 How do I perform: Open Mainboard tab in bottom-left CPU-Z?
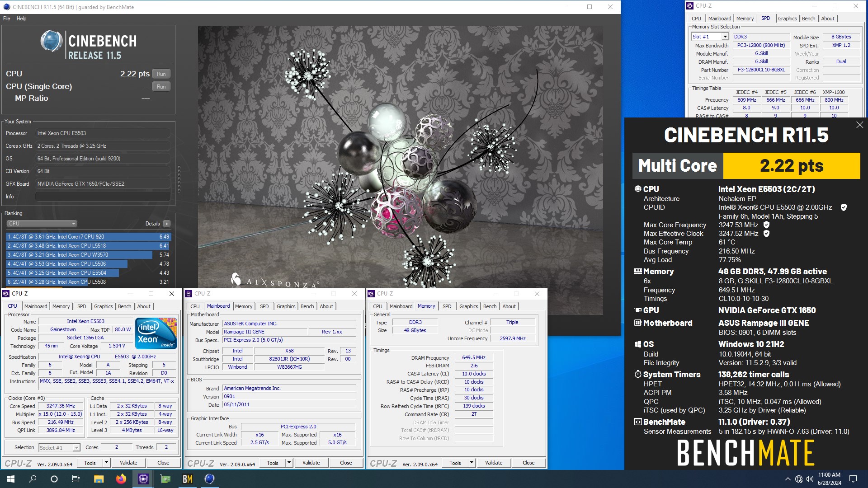36,306
